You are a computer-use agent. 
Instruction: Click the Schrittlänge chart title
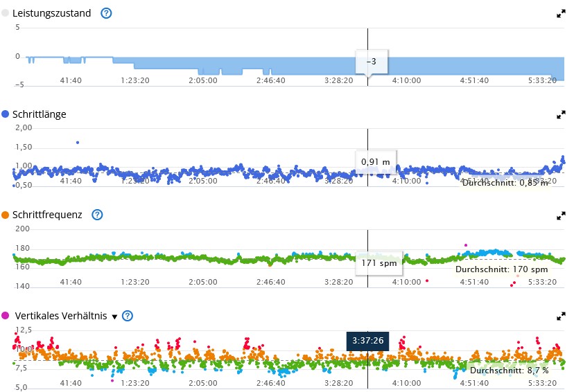point(39,114)
